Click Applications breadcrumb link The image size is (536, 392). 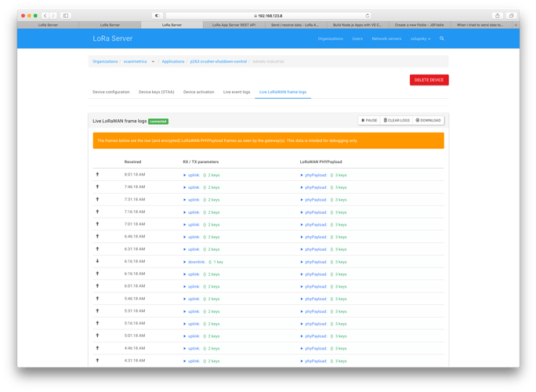[173, 62]
